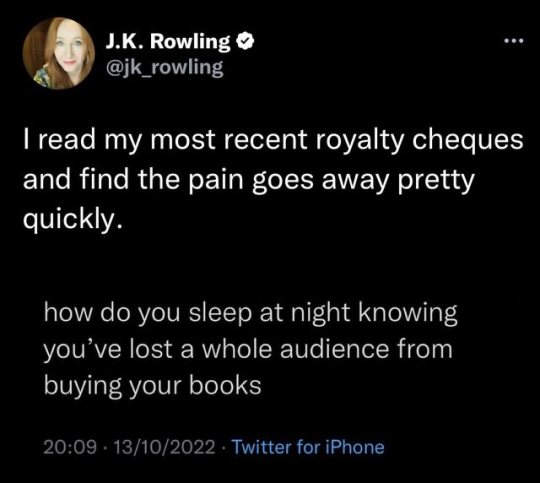Click the line 'and find the pain goes away pretty'
The height and width of the screenshot is (483, 540).
point(249,180)
